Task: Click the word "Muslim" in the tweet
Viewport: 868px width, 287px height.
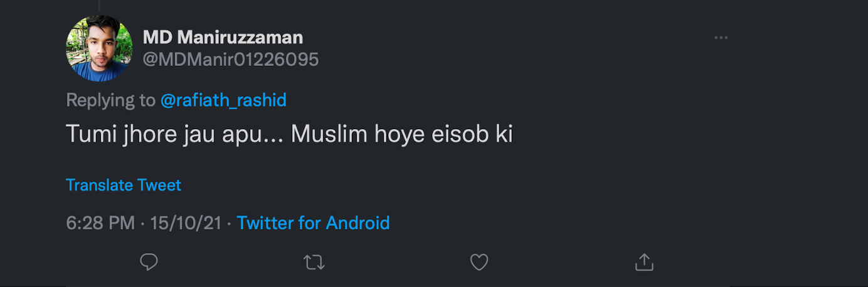Action: tap(330, 134)
